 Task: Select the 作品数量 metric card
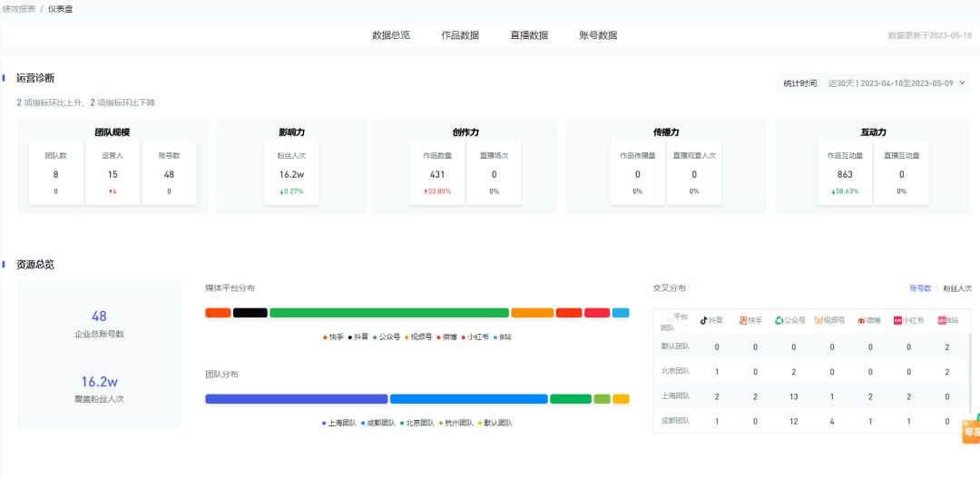tap(437, 173)
